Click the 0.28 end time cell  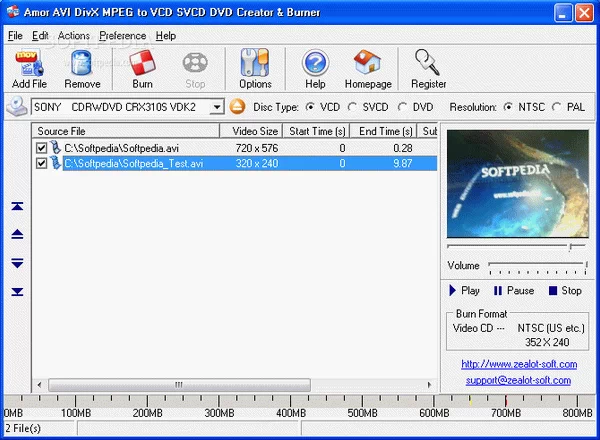point(403,148)
